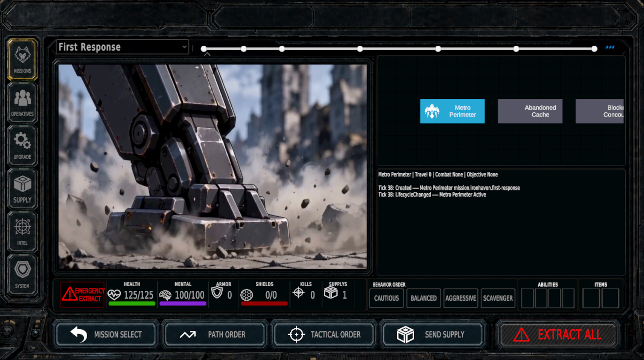The image size is (644, 360).
Task: Click the Extract All button
Action: (558, 335)
